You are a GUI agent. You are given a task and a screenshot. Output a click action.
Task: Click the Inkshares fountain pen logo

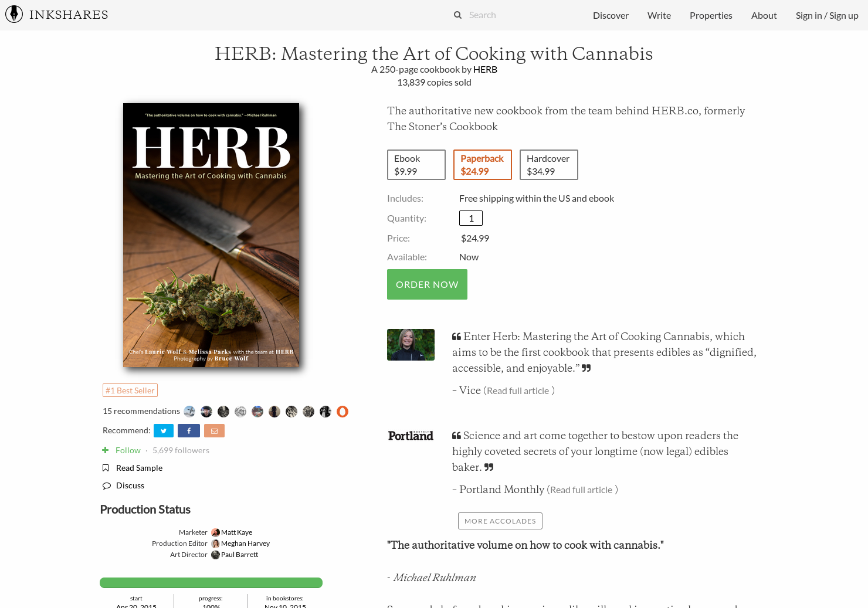pos(13,14)
